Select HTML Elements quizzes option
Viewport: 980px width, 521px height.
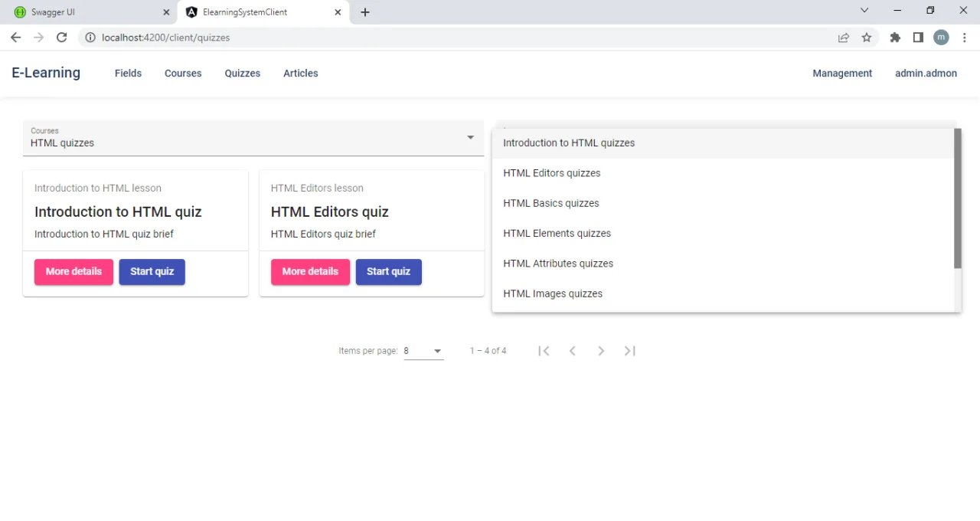pyautogui.click(x=723, y=234)
